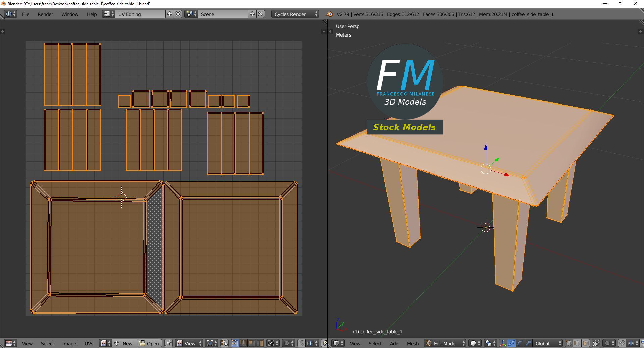
Task: Click the Open image button
Action: click(150, 343)
